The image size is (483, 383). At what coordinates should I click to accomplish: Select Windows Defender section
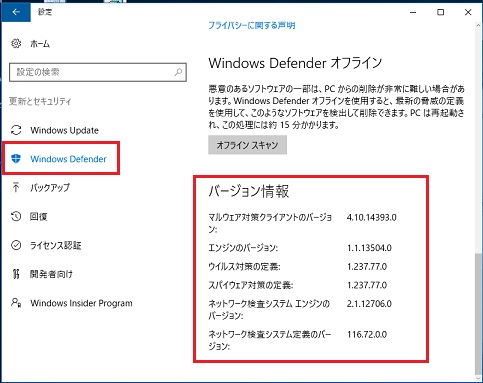click(68, 159)
